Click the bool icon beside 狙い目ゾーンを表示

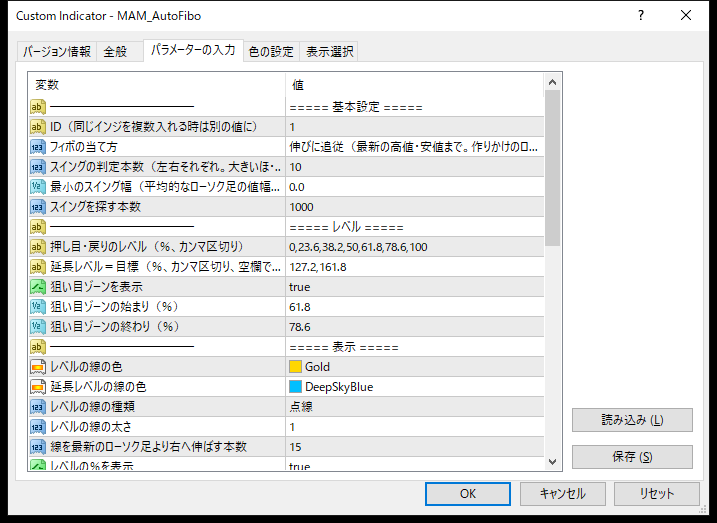(x=38, y=287)
